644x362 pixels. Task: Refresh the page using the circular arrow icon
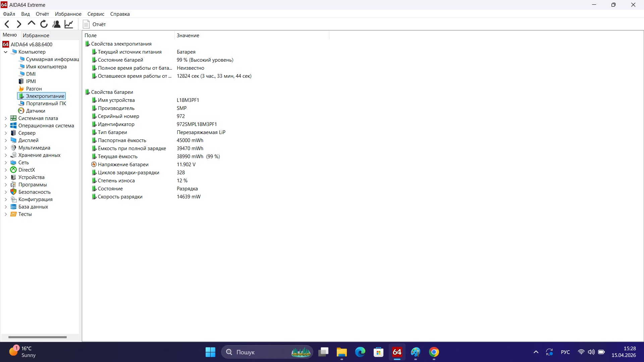(44, 24)
